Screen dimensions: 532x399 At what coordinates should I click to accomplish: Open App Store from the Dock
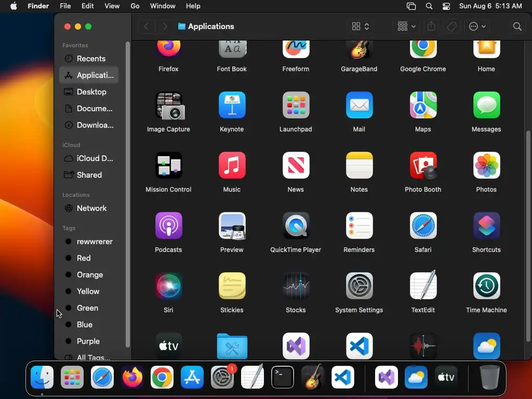coord(192,377)
